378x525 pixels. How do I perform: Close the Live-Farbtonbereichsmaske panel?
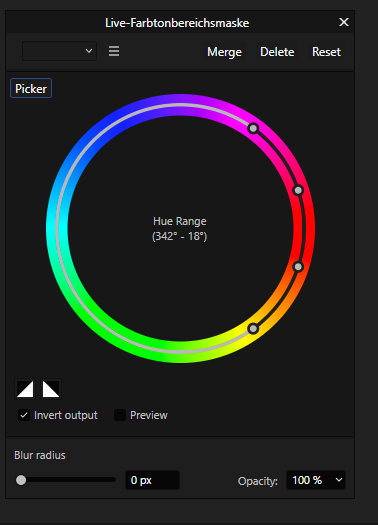click(x=344, y=22)
